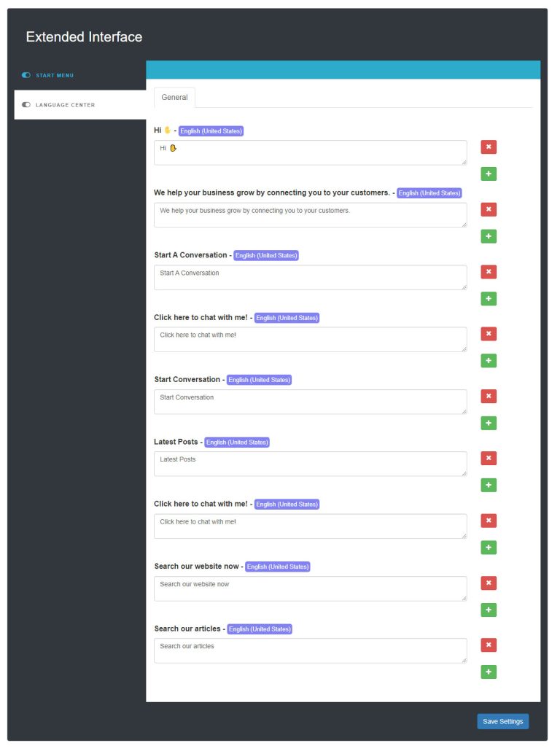The width and height of the screenshot is (560, 751).
Task: Toggle the Start Menu switch
Action: pyautogui.click(x=26, y=75)
